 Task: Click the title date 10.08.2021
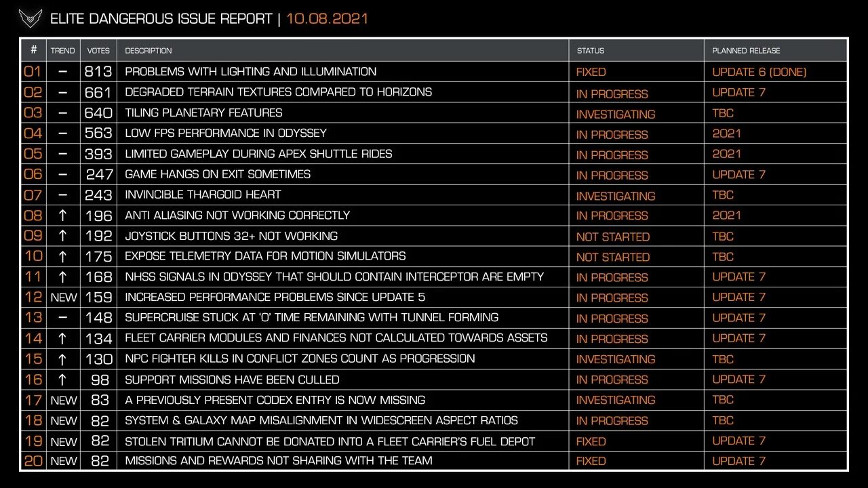click(328, 18)
